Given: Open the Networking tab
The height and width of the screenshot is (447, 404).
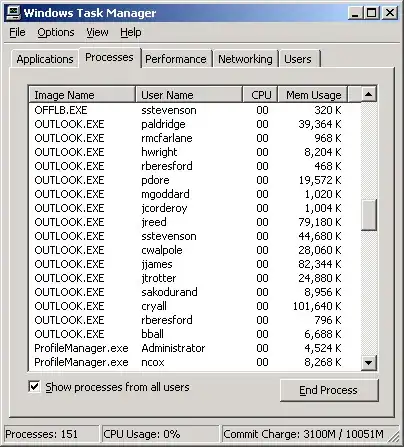Looking at the screenshot, I should [x=245, y=59].
